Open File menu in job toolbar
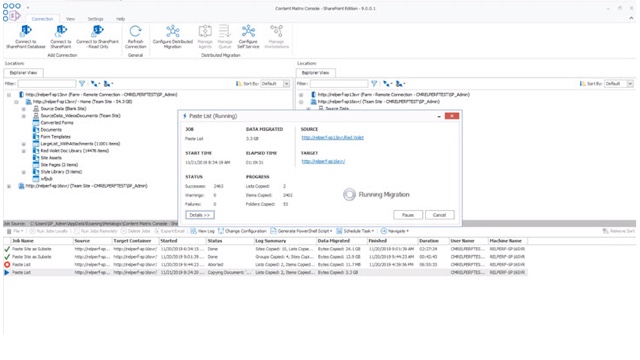Screen dimensions: 640x360 pyautogui.click(x=15, y=231)
